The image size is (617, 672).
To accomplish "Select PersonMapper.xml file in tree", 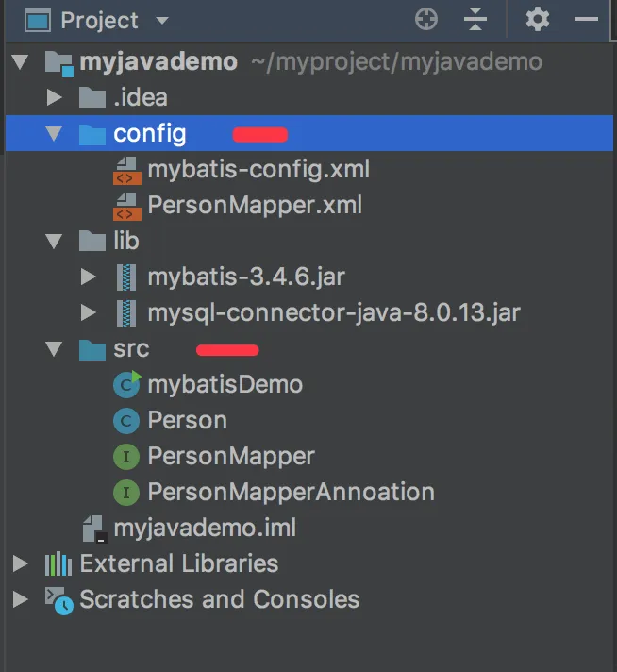I will (254, 206).
